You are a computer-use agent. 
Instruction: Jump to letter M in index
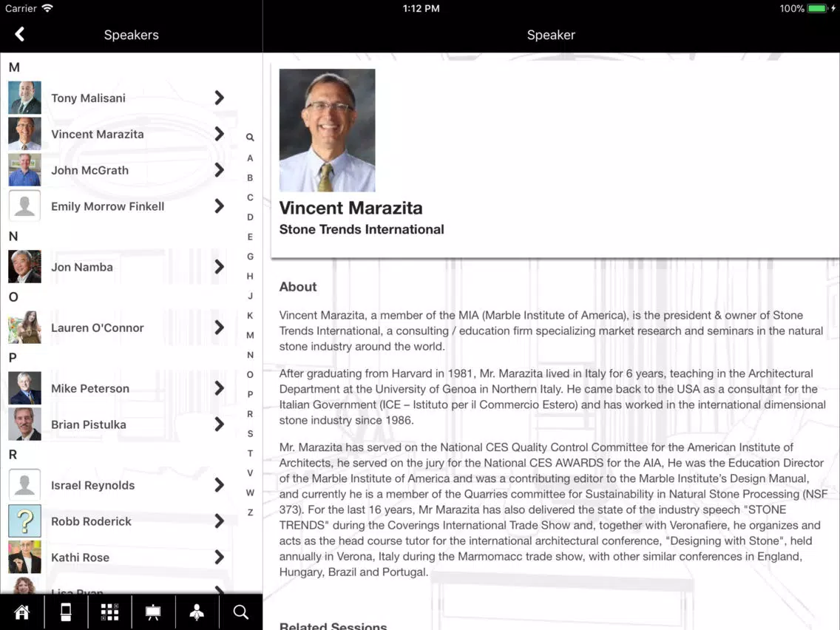tap(250, 336)
